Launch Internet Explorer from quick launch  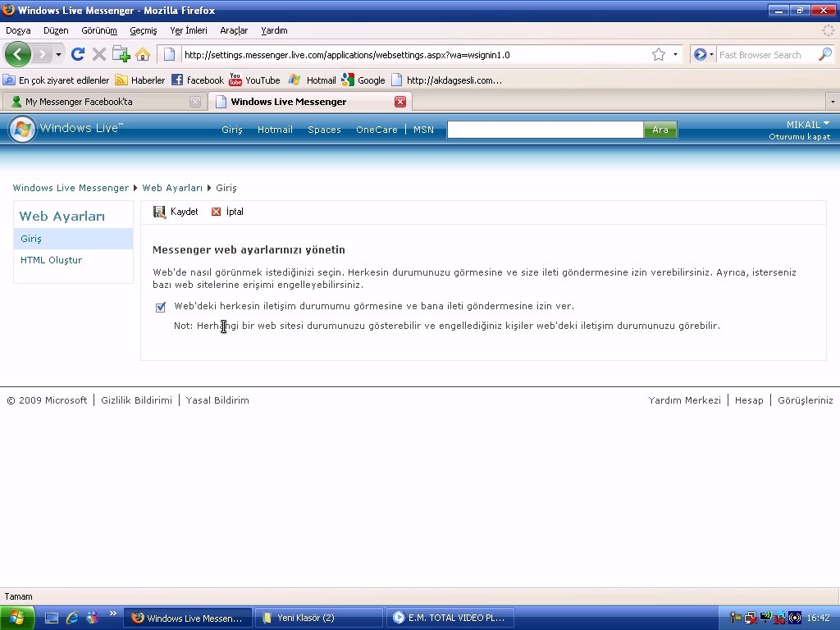point(72,618)
